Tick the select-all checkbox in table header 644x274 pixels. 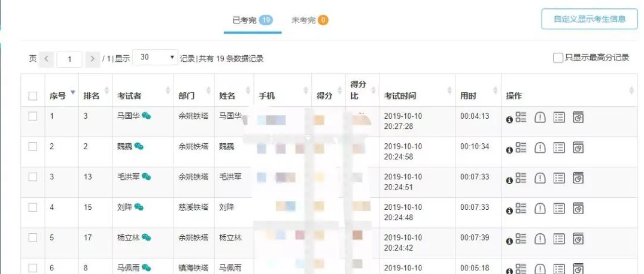click(x=33, y=96)
